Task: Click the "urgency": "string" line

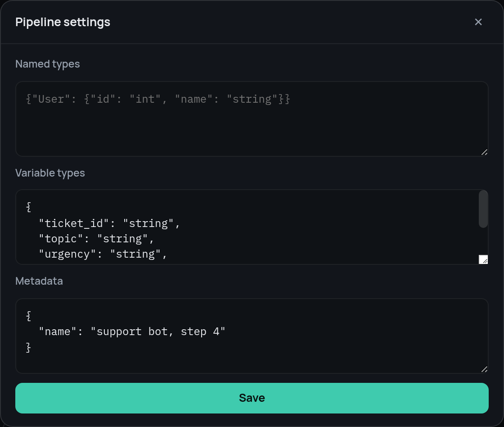Action: pos(103,254)
